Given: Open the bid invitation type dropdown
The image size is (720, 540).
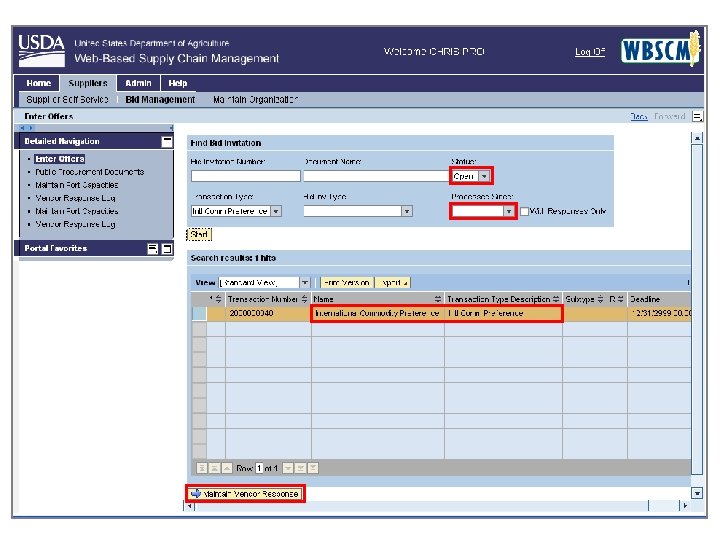Looking at the screenshot, I should [407, 211].
